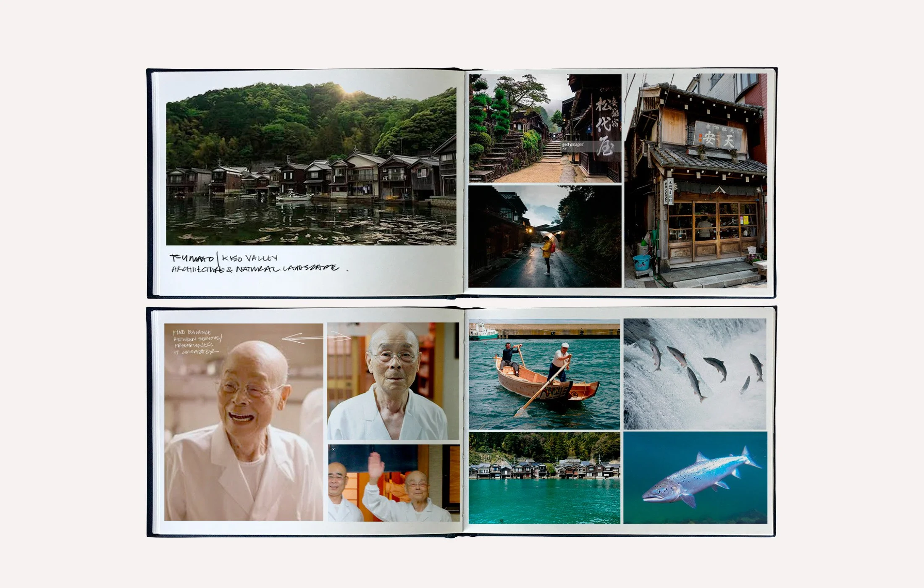
Task: Select the wooden shop facade with kanji sign
Action: pos(695,181)
